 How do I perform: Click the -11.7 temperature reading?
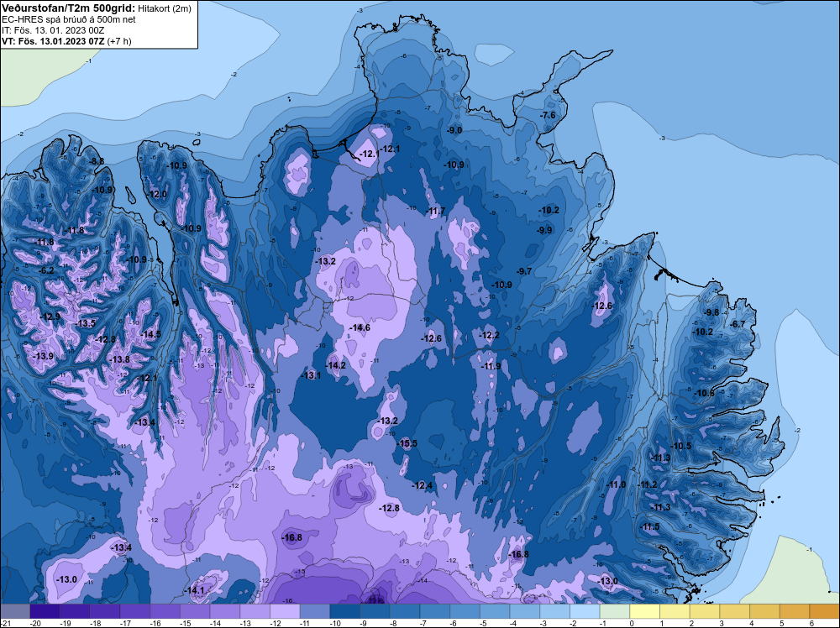click(x=435, y=212)
